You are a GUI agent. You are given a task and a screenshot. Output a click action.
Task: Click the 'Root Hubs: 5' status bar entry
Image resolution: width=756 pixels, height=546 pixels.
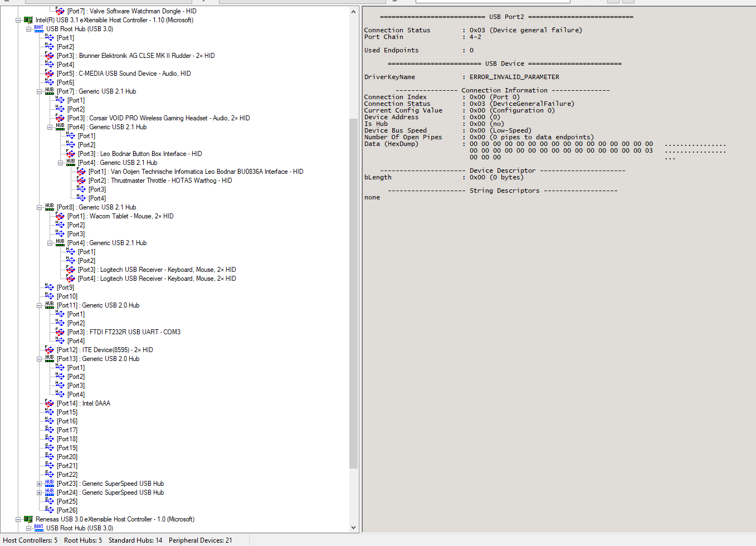click(83, 540)
